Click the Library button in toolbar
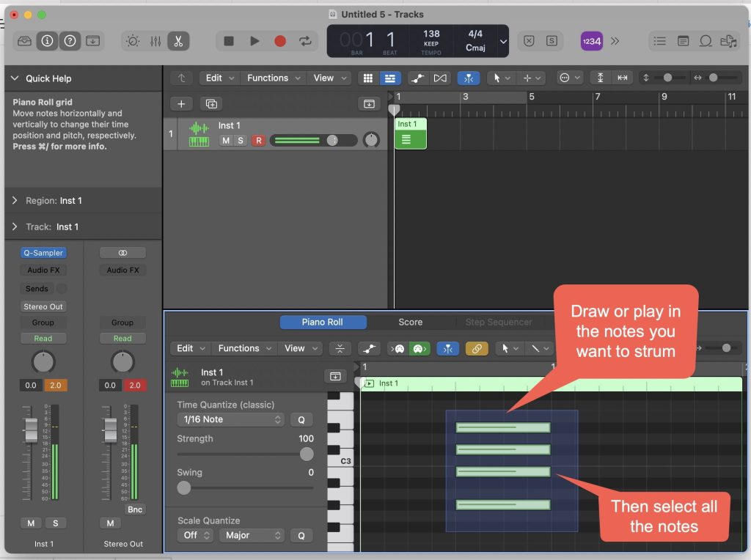Screen dimensions: 751x560 pos(24,41)
